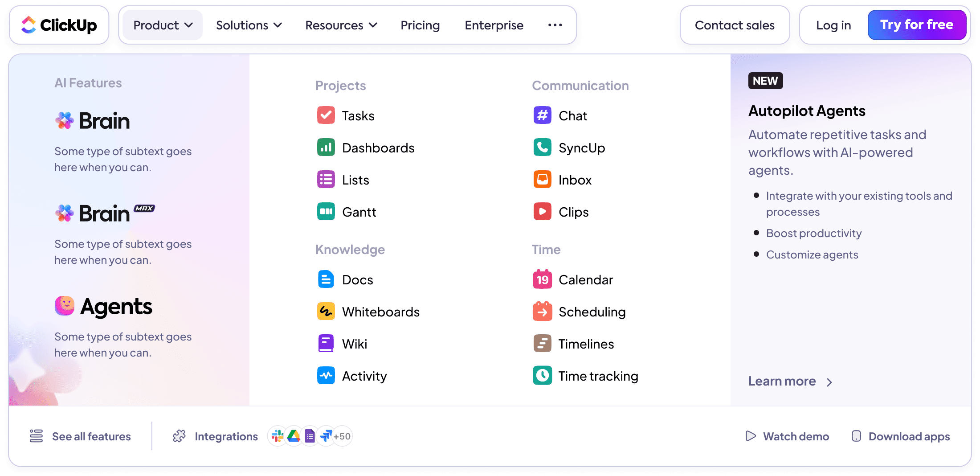Click the ClickUp logo
Viewport: 980px width, 476px height.
coord(59,25)
